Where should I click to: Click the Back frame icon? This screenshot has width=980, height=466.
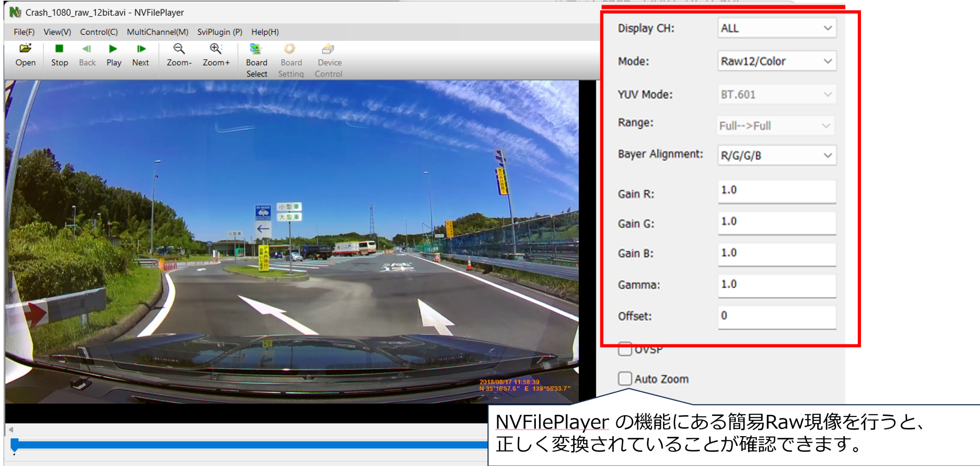(x=87, y=49)
